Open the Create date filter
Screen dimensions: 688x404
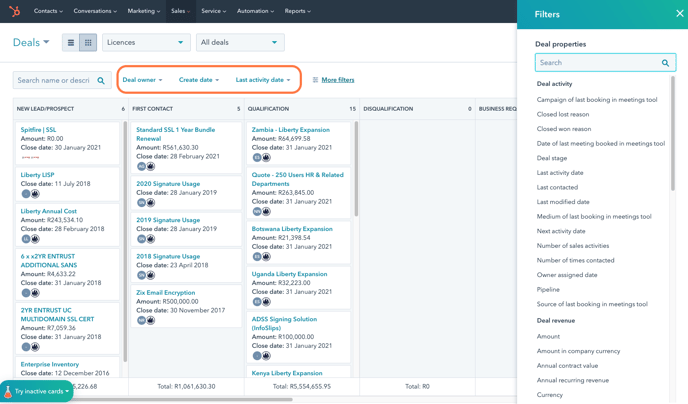coord(199,80)
